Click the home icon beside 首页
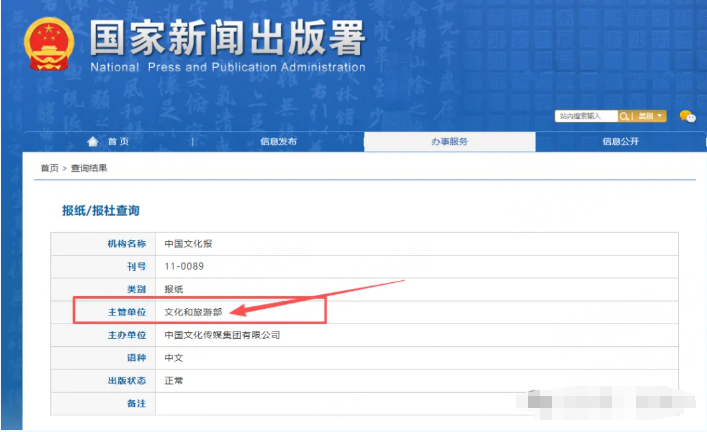 coord(92,142)
